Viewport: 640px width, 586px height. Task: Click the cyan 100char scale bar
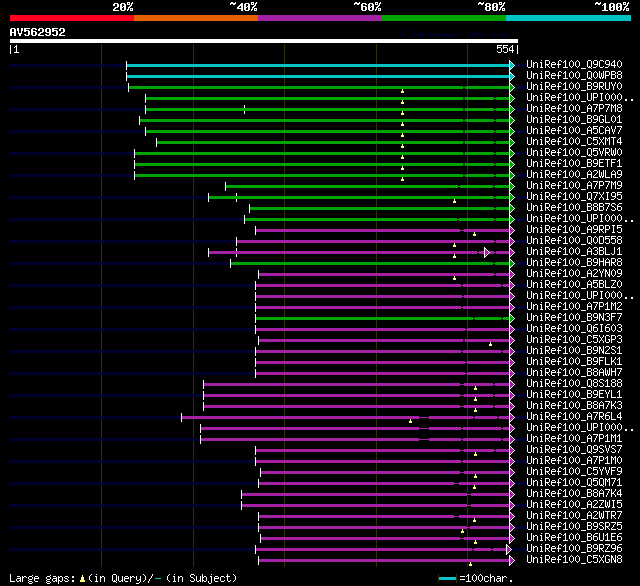447,578
